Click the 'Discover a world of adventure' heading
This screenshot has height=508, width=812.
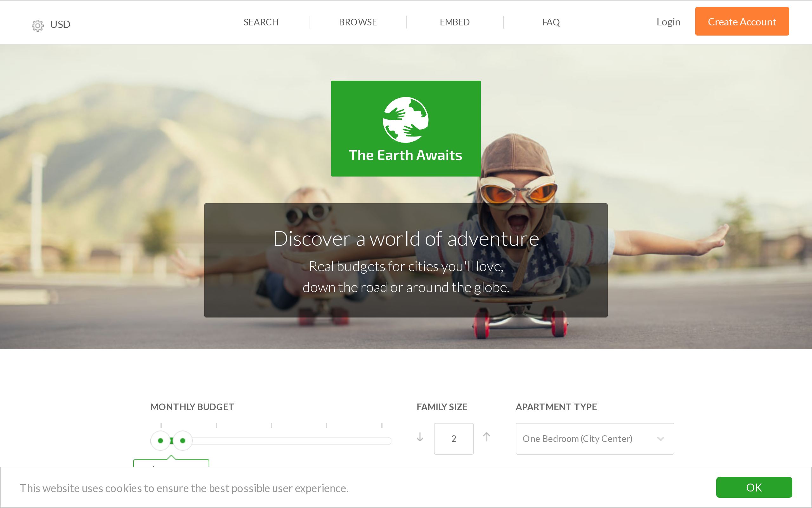(x=406, y=238)
